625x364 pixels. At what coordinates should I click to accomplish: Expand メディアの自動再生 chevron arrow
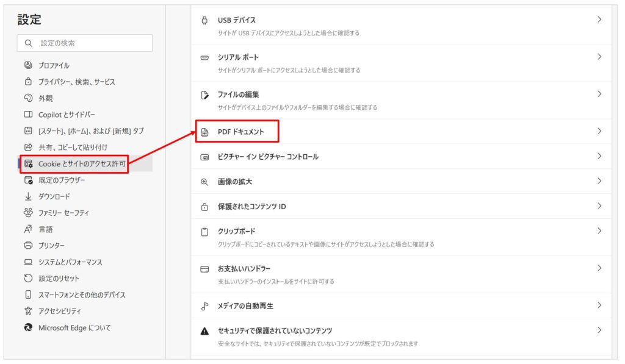point(599,305)
